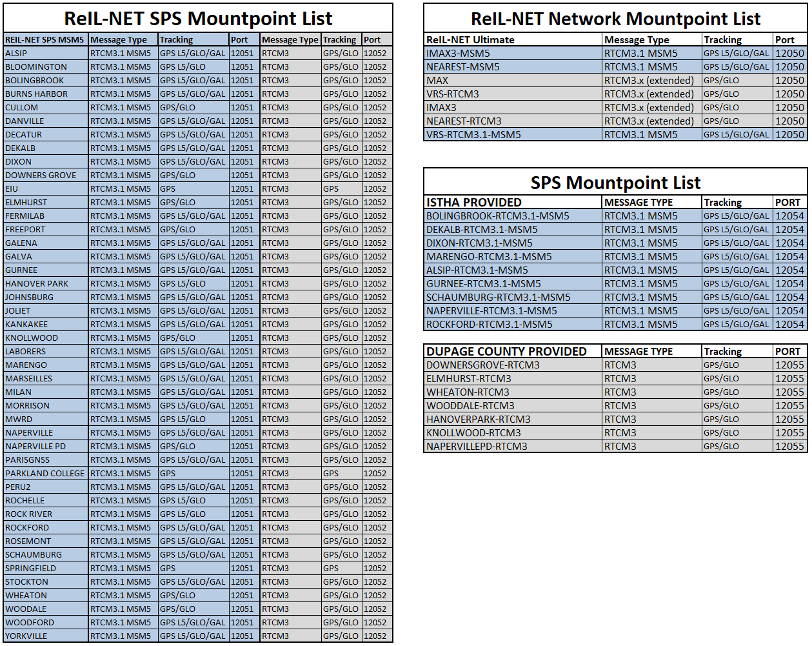This screenshot has width=812, height=646.
Task: Click the REIL-NET SPS MSM5 column header
Action: (x=45, y=40)
